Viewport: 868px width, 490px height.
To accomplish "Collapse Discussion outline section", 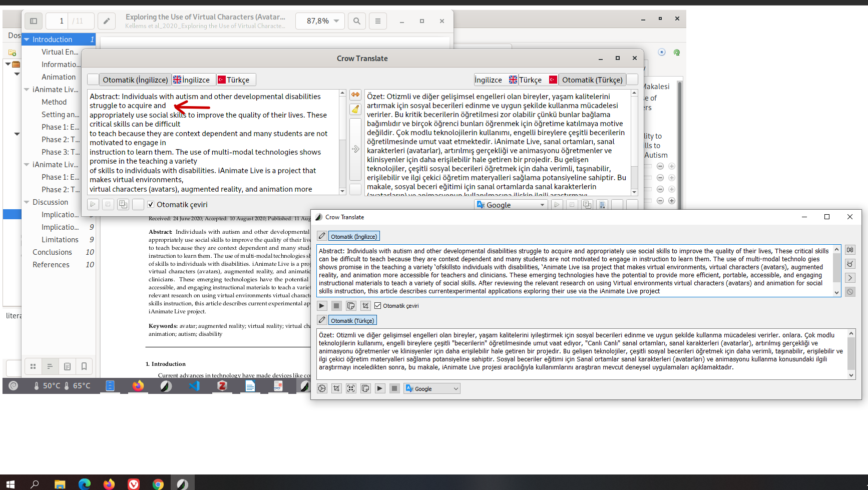I will click(x=27, y=202).
